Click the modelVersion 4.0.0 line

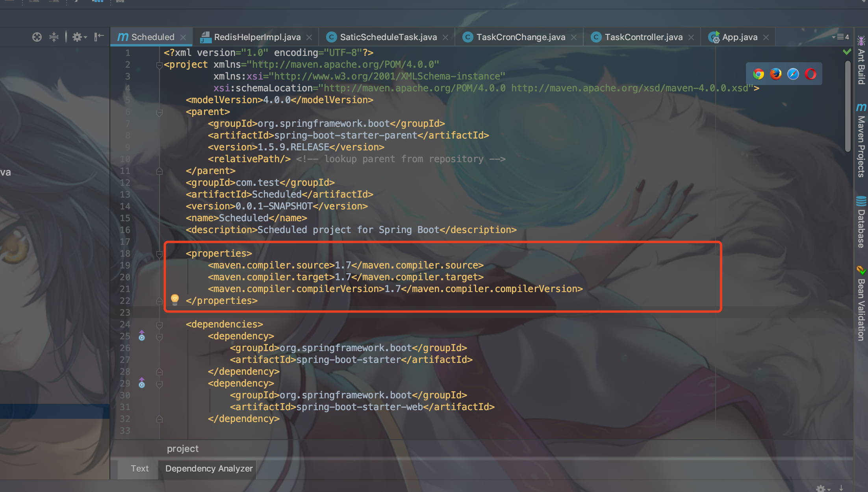[x=280, y=100]
